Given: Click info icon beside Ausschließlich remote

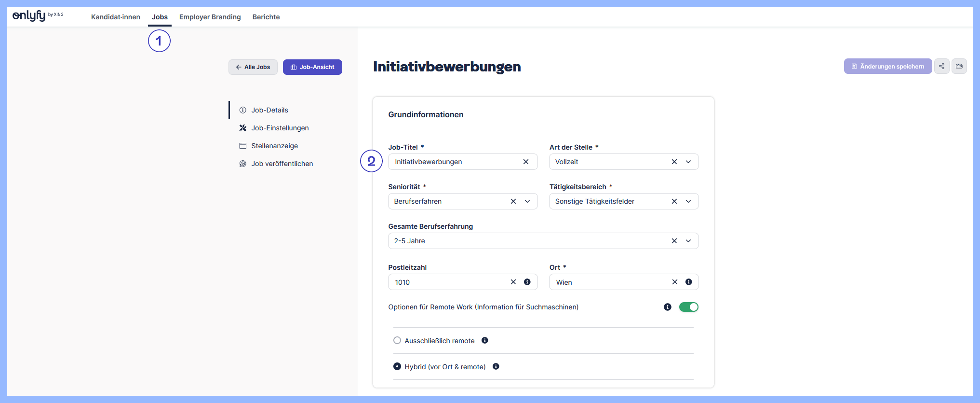Looking at the screenshot, I should [x=485, y=340].
